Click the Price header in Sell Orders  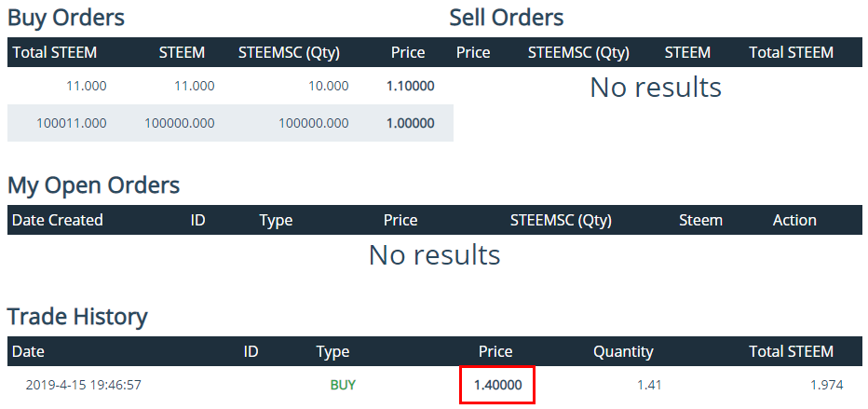473,52
